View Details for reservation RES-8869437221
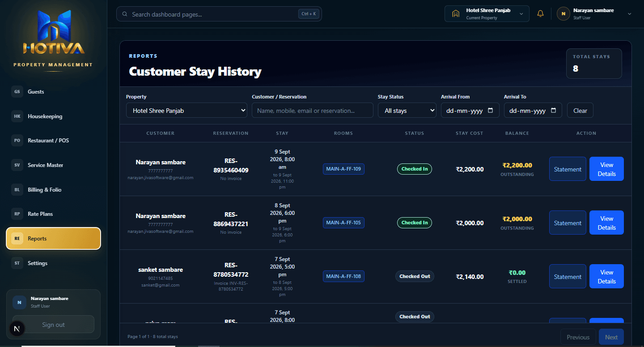 click(606, 223)
